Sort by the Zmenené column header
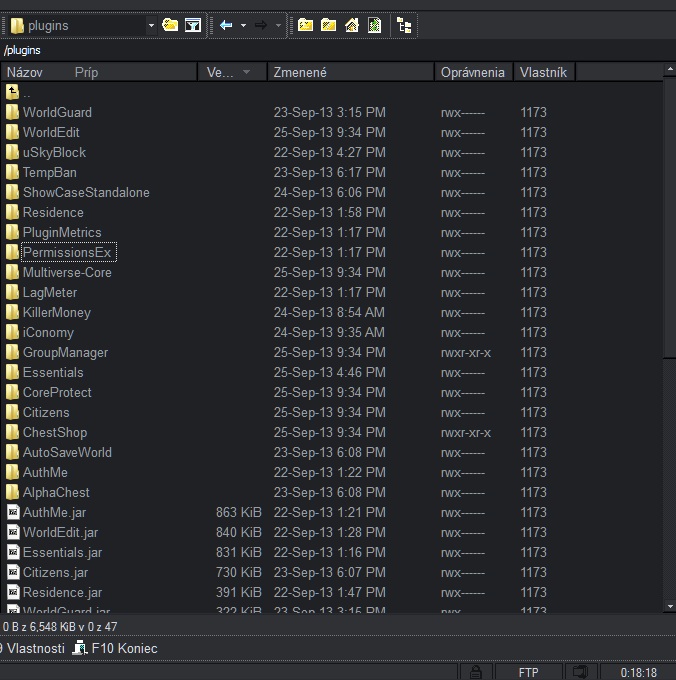Screen dimensions: 676x680 coord(350,72)
